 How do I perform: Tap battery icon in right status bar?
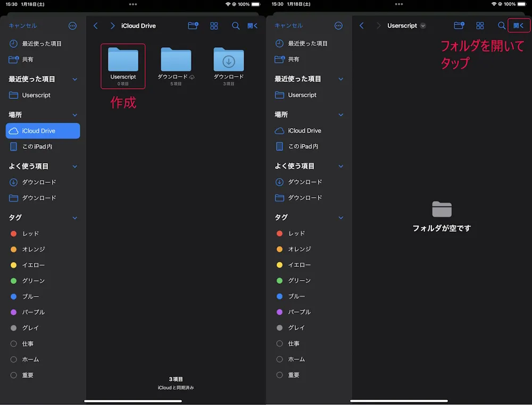[522, 4]
